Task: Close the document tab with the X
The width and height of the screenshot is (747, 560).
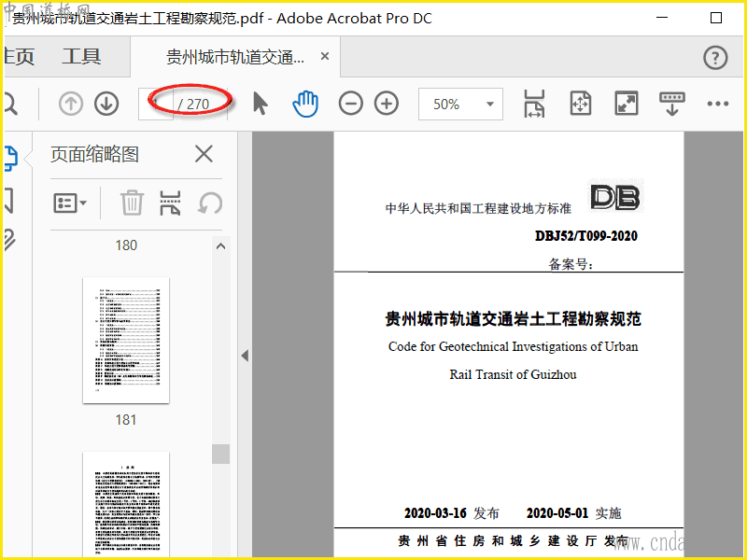Action: [x=325, y=56]
